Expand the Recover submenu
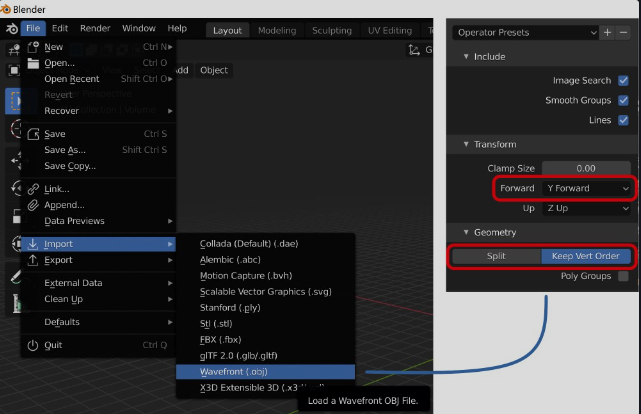The height and width of the screenshot is (414, 641). (x=99, y=111)
